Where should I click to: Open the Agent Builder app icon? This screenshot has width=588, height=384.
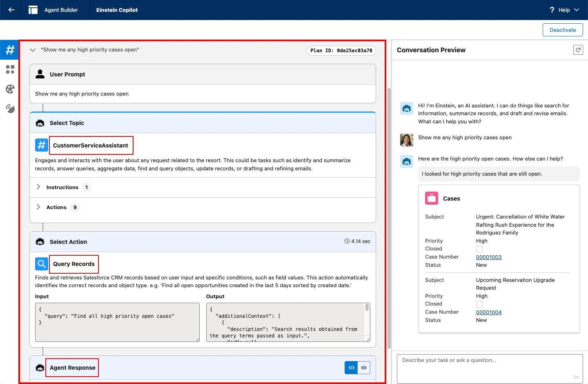(33, 10)
